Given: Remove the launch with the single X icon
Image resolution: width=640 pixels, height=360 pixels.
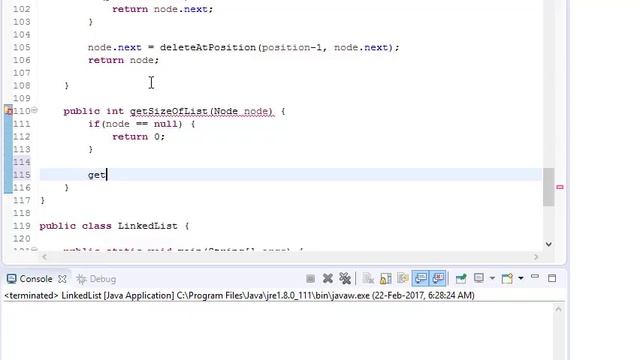Looking at the screenshot, I should point(327,279).
